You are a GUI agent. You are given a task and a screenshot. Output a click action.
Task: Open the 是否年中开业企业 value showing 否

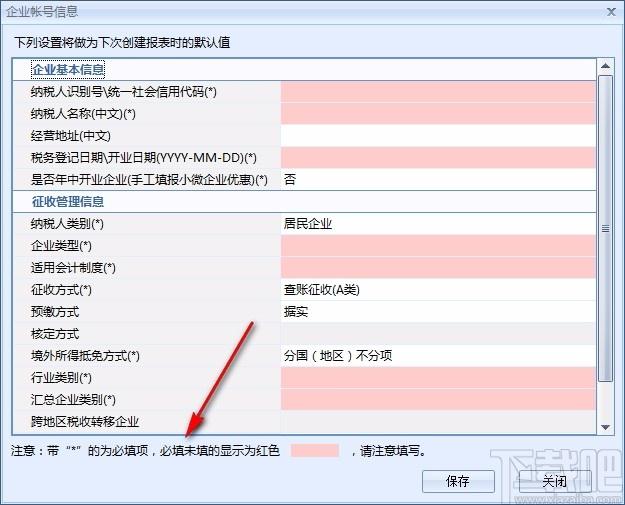(438, 180)
